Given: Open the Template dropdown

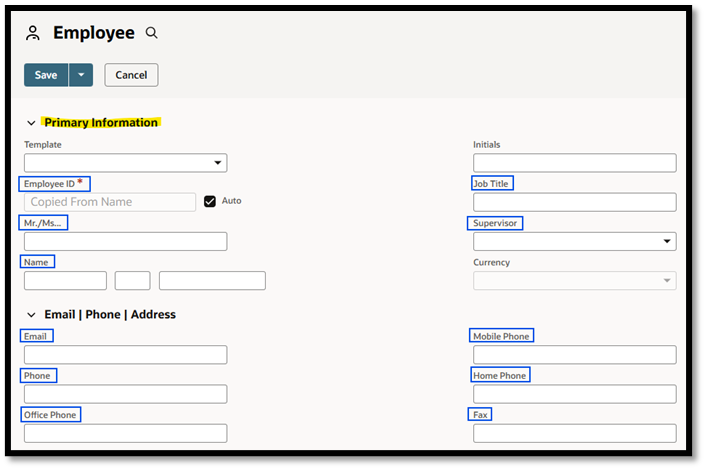Looking at the screenshot, I should click(x=125, y=163).
